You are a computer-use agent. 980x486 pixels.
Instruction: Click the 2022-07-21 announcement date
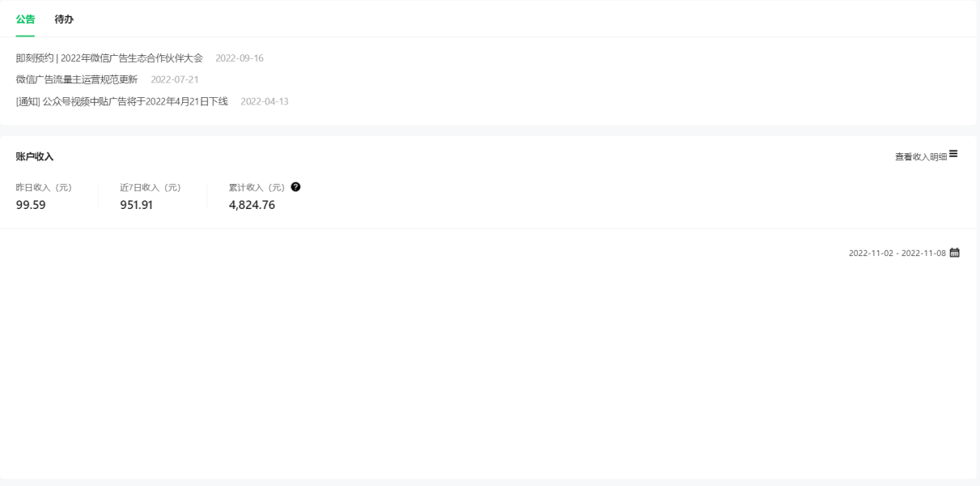tap(175, 79)
